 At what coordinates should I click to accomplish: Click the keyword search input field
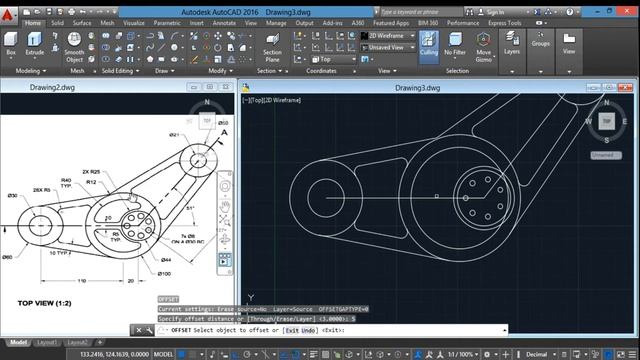(x=420, y=12)
